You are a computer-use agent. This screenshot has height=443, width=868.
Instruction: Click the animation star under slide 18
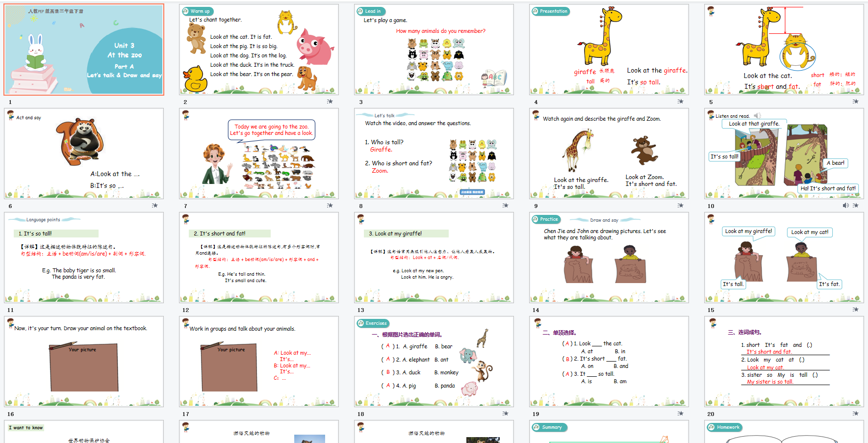(x=505, y=414)
